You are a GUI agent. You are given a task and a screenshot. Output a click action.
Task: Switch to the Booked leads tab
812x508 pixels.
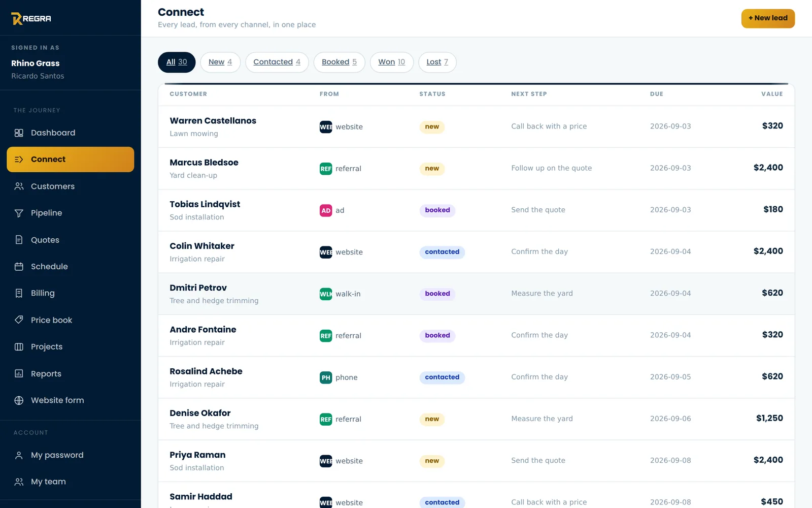[339, 62]
